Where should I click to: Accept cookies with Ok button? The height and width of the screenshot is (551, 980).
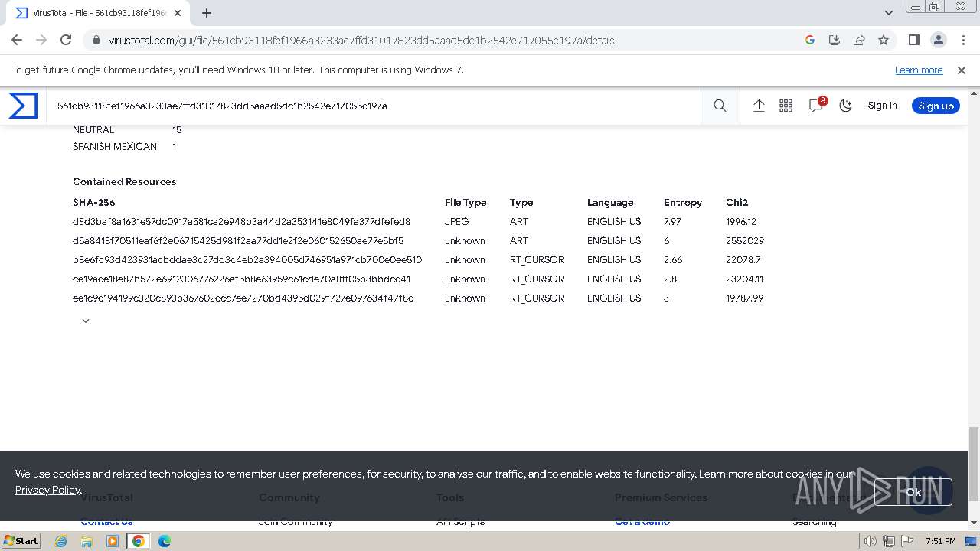tap(913, 492)
